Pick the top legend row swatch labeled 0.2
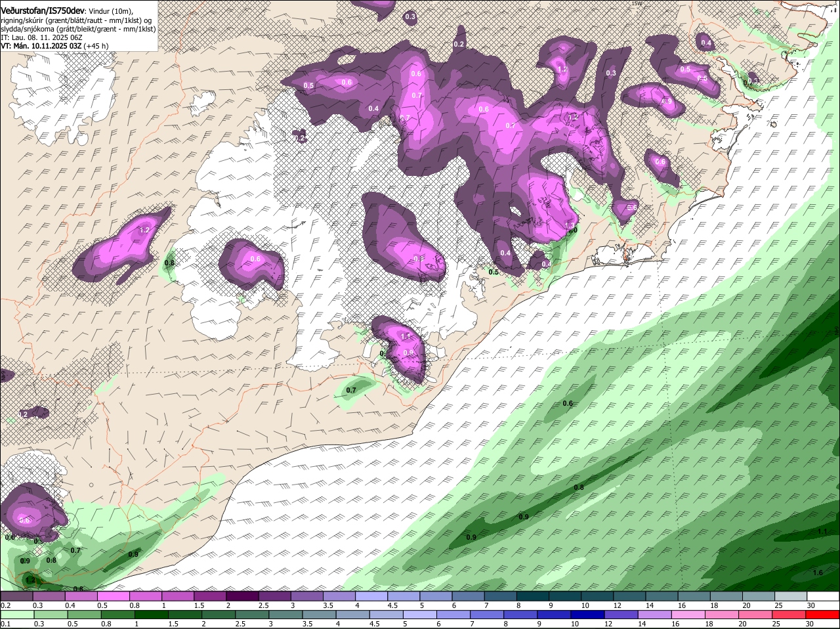This screenshot has height=629, width=840. tap(16, 596)
